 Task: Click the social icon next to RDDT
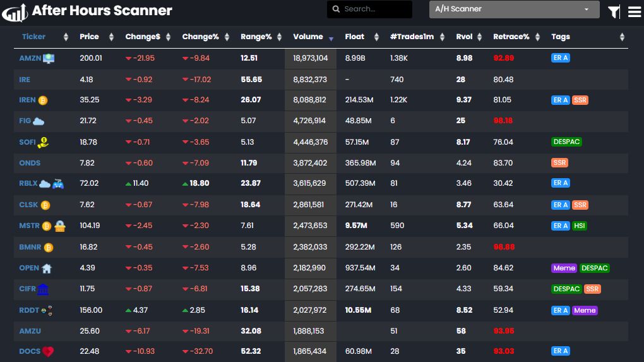pyautogui.click(x=47, y=311)
